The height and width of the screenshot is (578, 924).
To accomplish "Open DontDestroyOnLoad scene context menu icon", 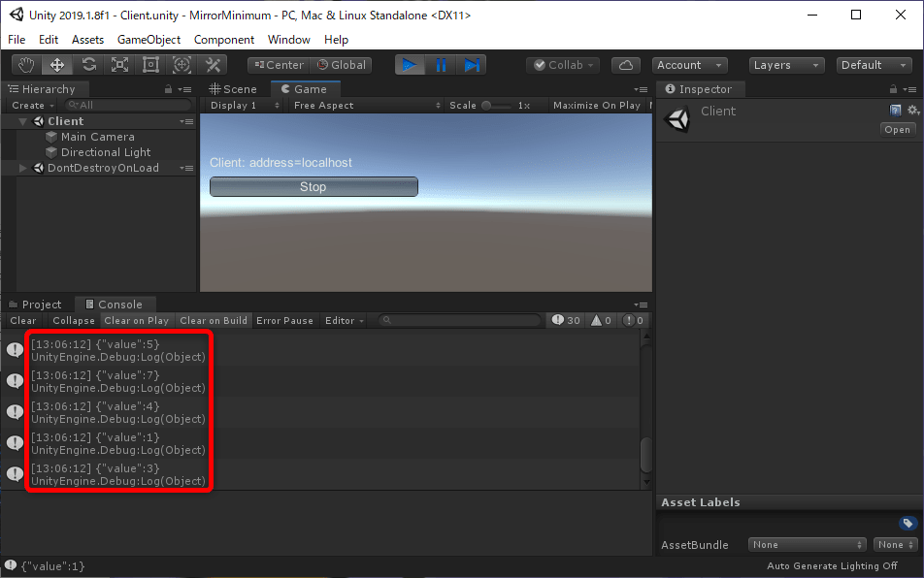I will pyautogui.click(x=186, y=168).
